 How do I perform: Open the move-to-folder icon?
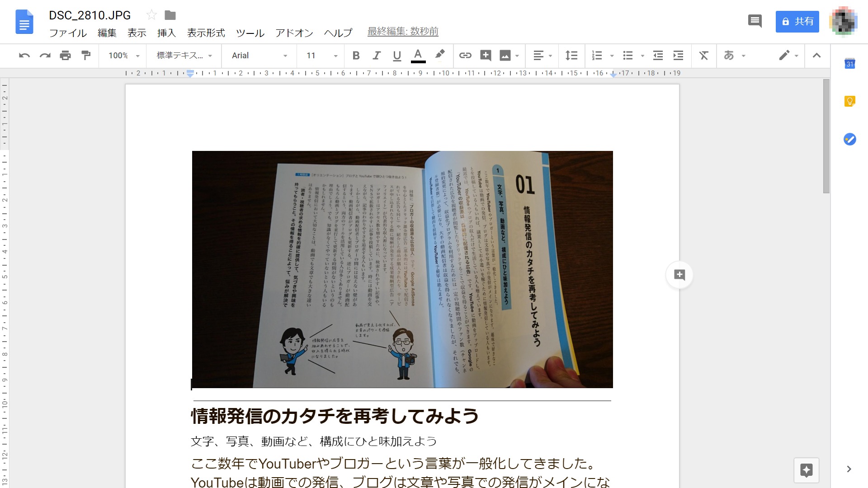point(170,15)
